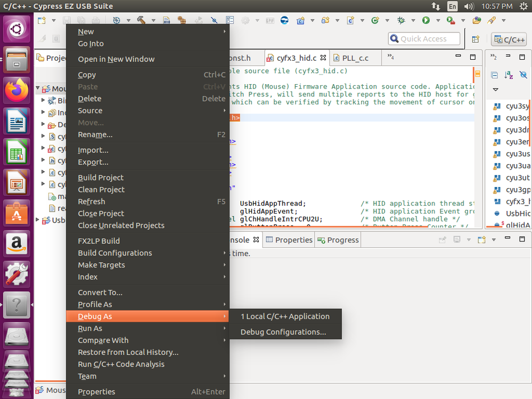532x399 pixels.
Task: Focus the Quick Access search field
Action: [x=424, y=39]
